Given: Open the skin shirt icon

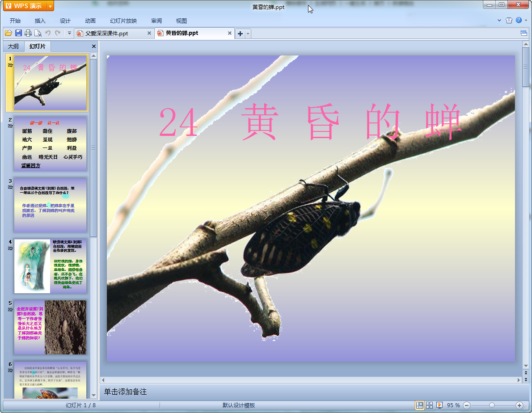Looking at the screenshot, I should [x=509, y=21].
